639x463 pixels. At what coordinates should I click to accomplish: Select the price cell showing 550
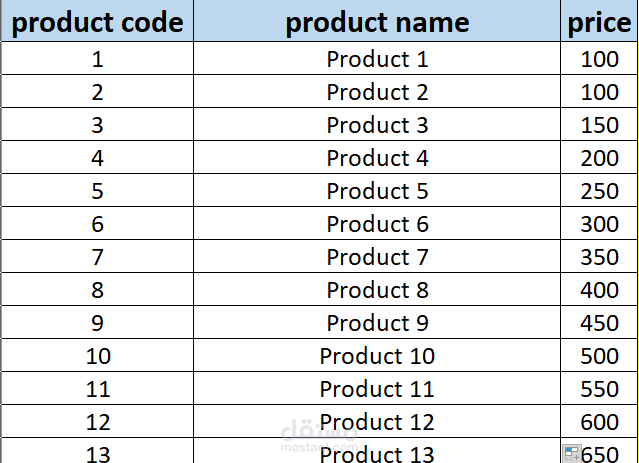[x=599, y=389]
